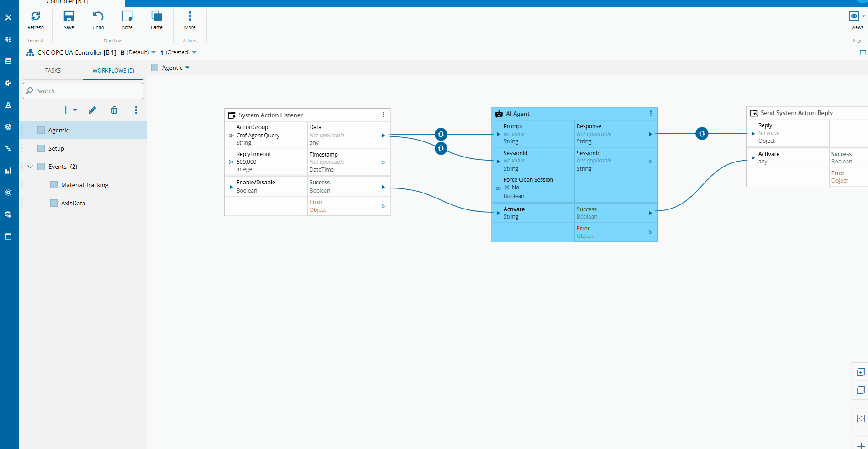Screen dimensions: 868x449
Task: Collapse the Events tree item
Action: pos(30,167)
